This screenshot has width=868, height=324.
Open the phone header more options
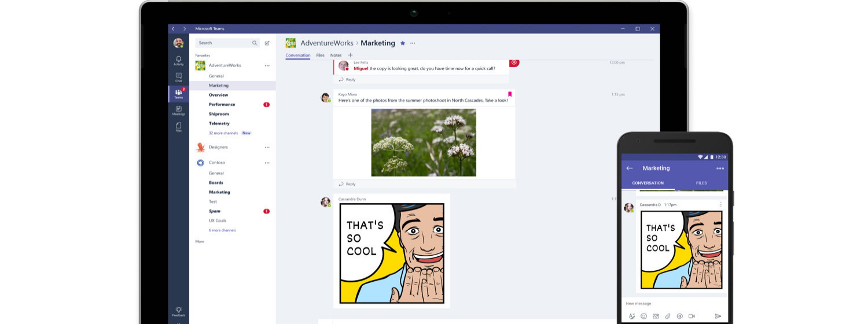(720, 168)
